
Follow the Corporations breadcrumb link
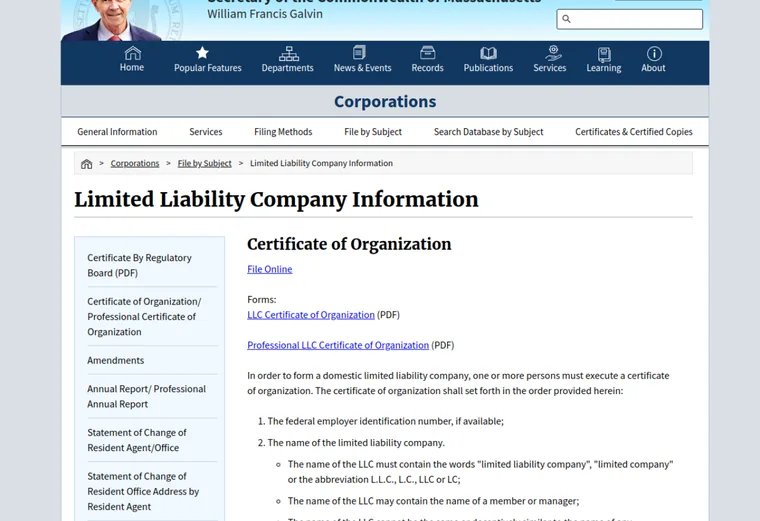[x=135, y=163]
